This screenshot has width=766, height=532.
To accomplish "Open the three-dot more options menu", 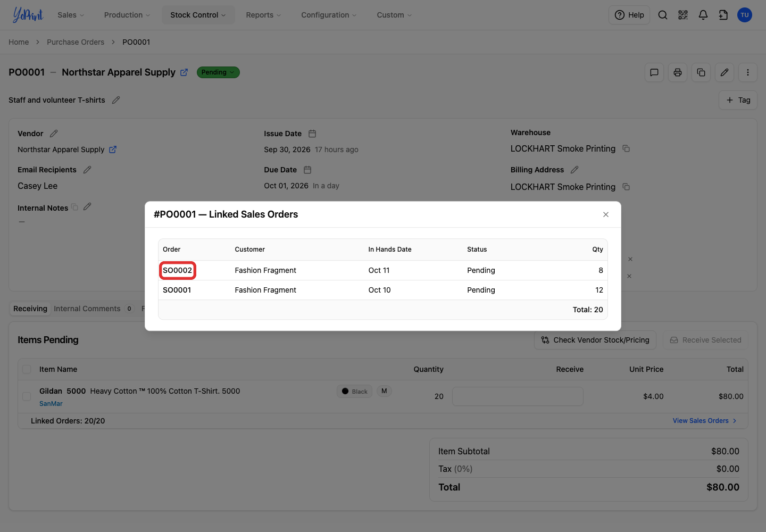I will tap(748, 72).
